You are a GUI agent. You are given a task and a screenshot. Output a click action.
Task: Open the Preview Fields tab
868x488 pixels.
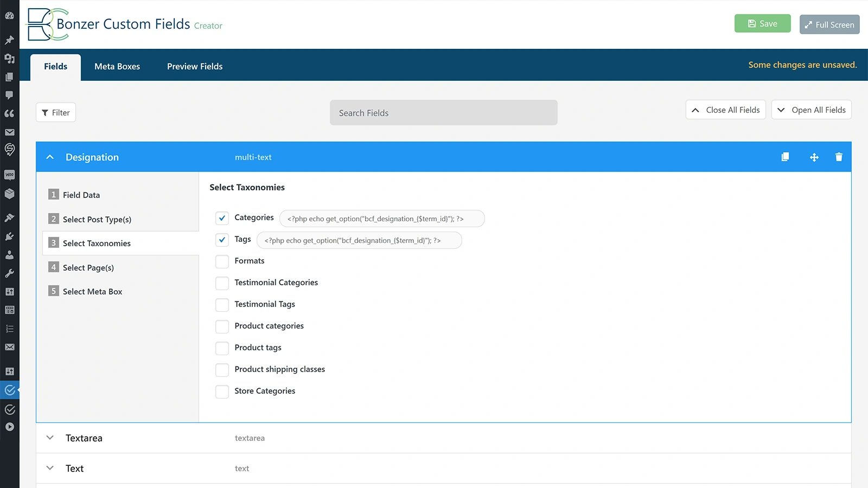click(195, 66)
